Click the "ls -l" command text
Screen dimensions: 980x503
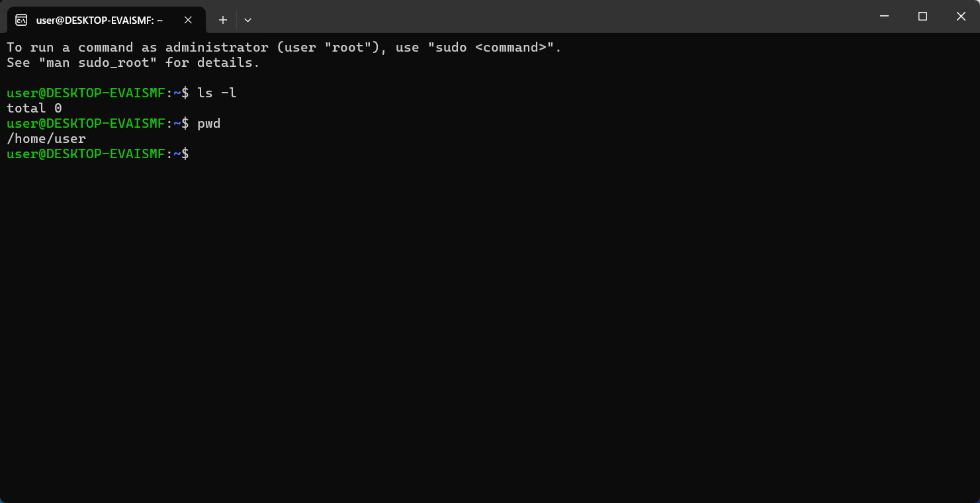pos(217,93)
